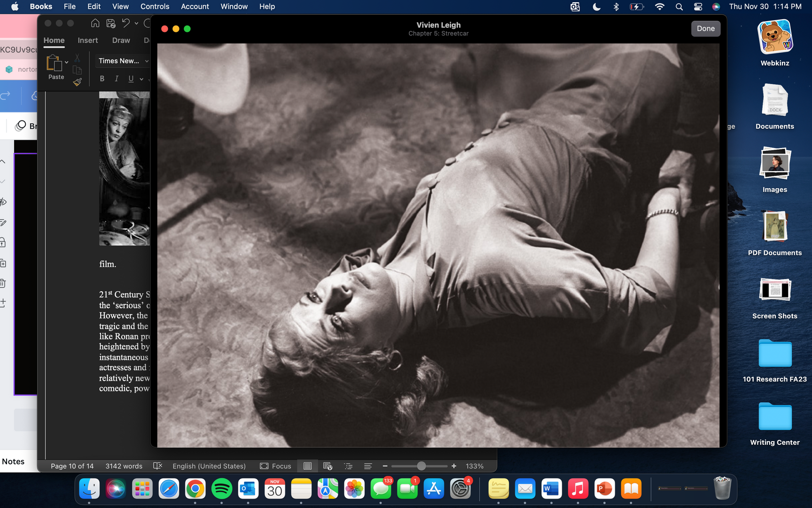The width and height of the screenshot is (812, 508).
Task: Open System Settings from the Dock
Action: (461, 489)
